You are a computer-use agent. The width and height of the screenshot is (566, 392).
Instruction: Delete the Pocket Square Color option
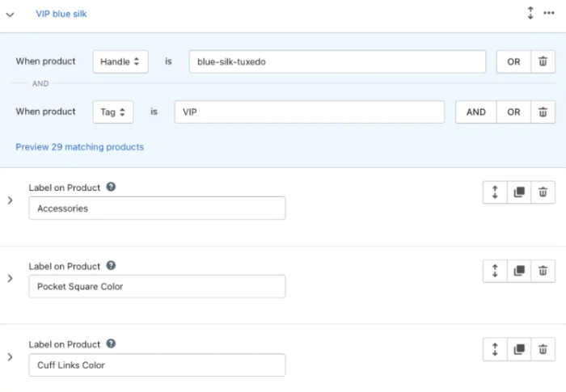(543, 271)
